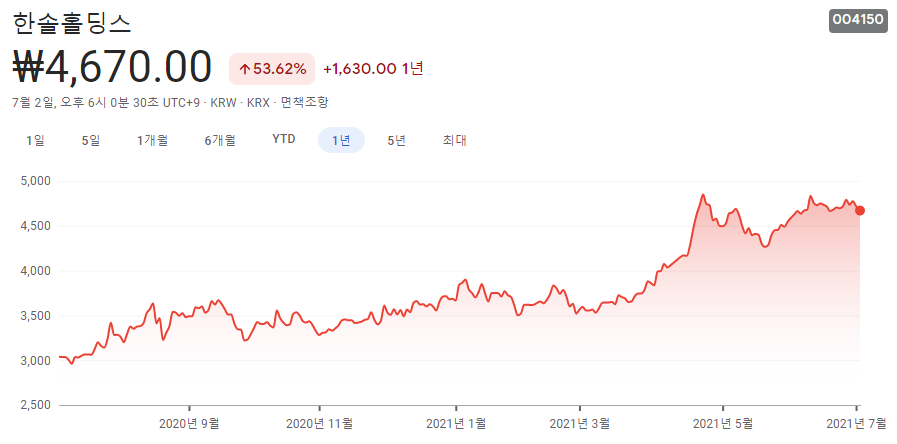Click the 2021년 3월 axis label

tap(580, 423)
